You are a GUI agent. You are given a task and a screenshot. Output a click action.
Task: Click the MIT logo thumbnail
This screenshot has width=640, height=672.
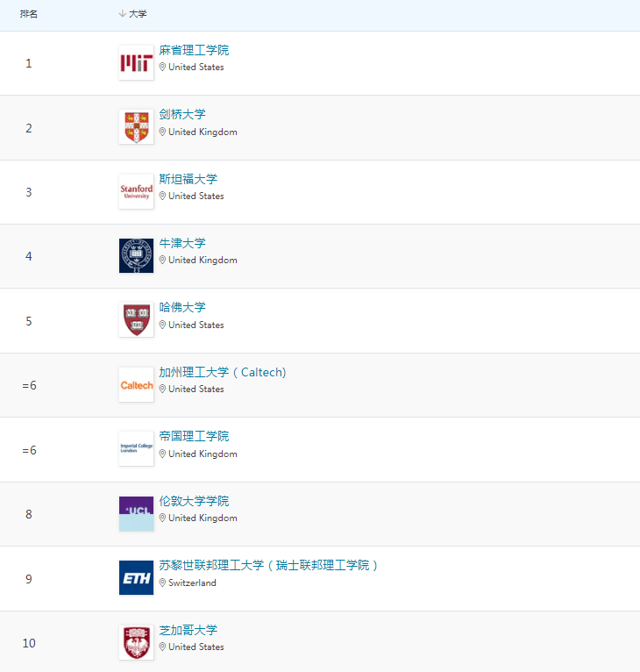(136, 62)
